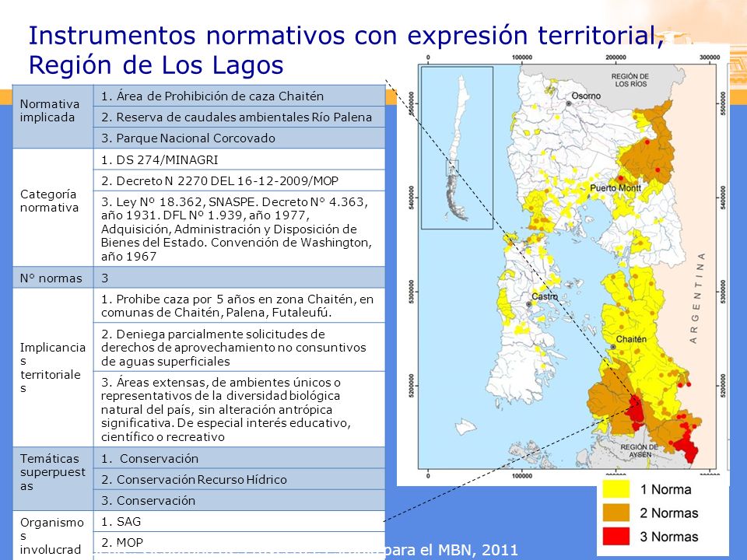Select the 'Temáticas superpuestas' row header
This screenshot has width=747, height=560.
[x=53, y=478]
